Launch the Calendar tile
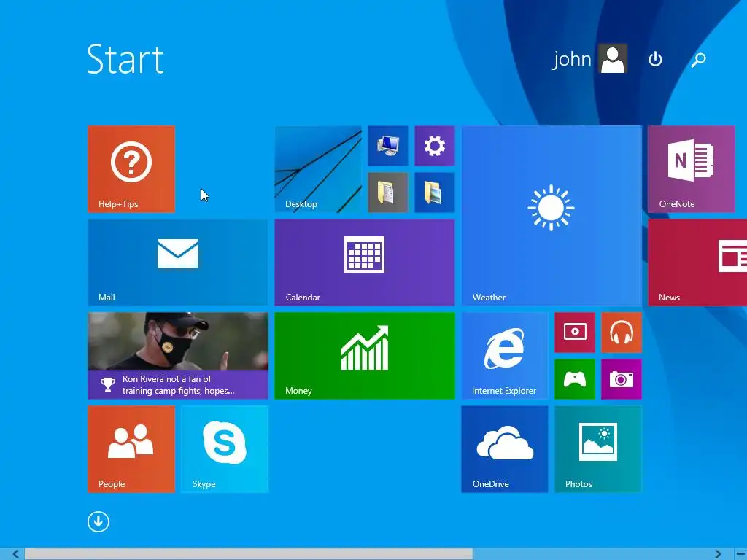The height and width of the screenshot is (560, 747). coord(365,262)
